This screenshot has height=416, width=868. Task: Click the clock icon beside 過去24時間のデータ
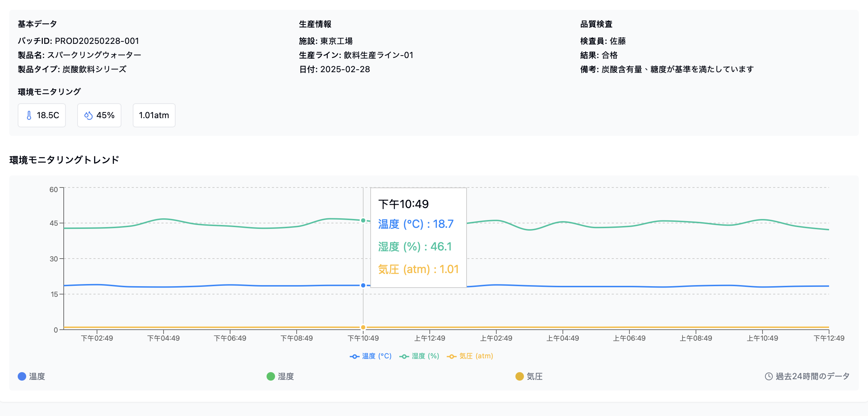coord(769,376)
